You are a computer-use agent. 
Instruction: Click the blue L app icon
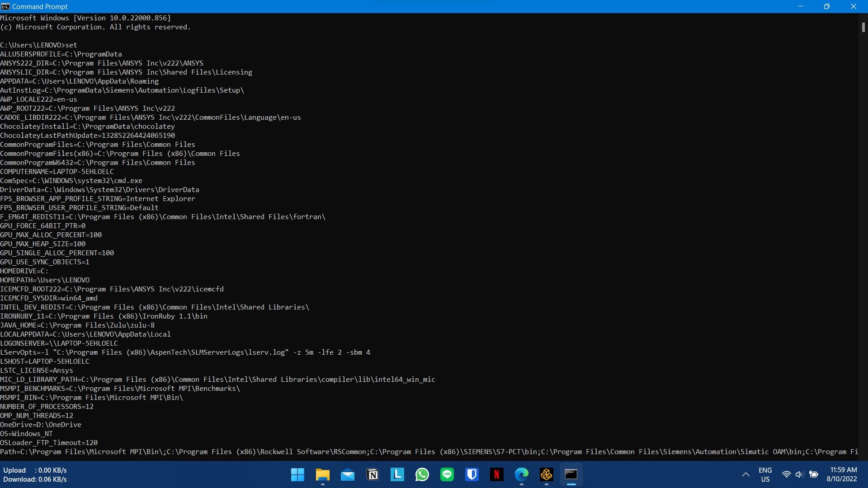click(x=397, y=474)
